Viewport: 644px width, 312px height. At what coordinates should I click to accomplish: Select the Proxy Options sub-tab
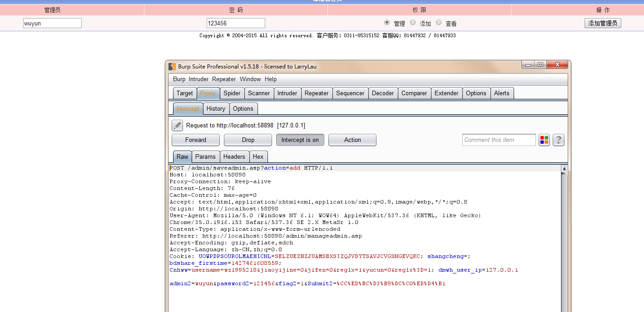click(243, 109)
